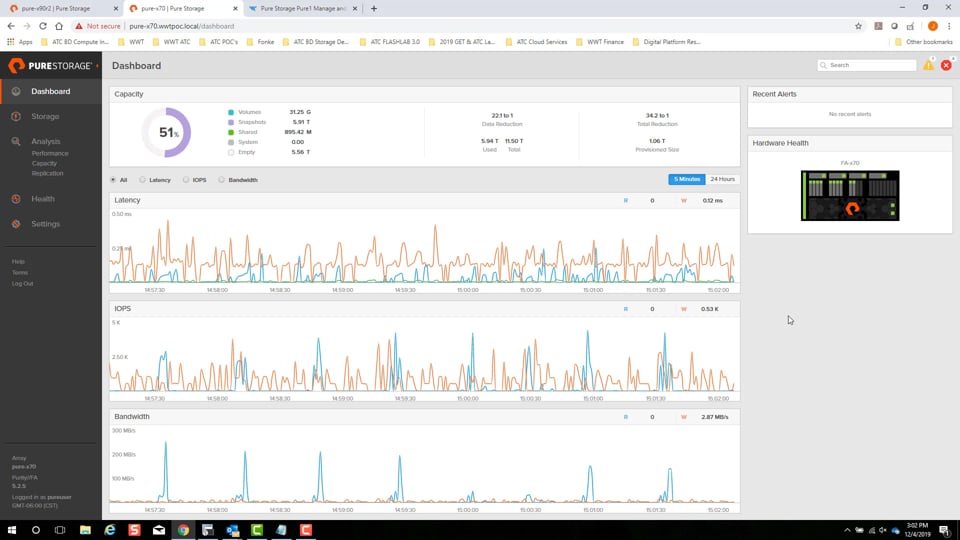The height and width of the screenshot is (540, 960).
Task: Open the Fonke bookmark folder
Action: pos(260,42)
